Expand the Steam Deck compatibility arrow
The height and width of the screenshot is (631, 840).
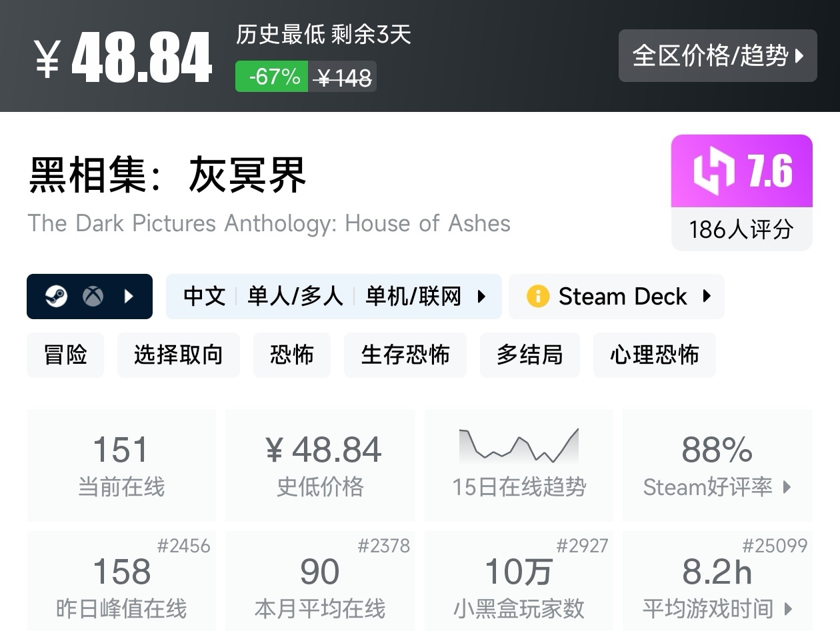pyautogui.click(x=707, y=296)
